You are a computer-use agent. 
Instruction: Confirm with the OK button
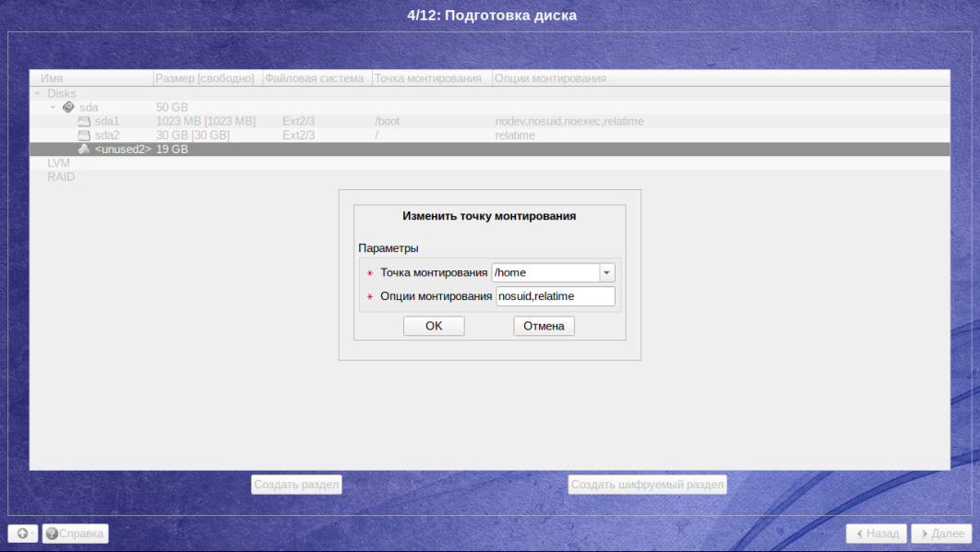point(434,326)
